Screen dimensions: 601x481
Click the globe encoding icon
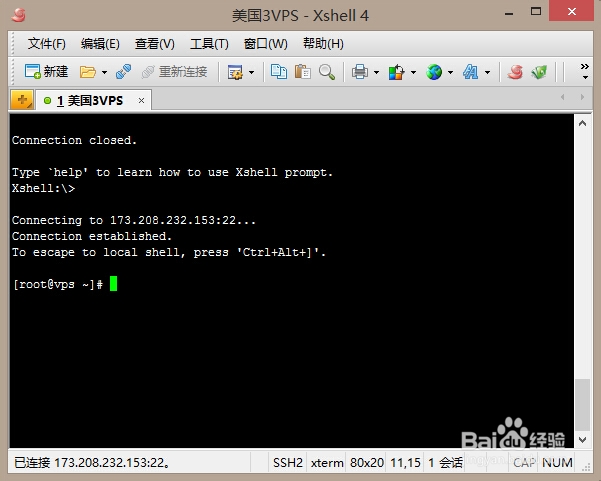(434, 72)
